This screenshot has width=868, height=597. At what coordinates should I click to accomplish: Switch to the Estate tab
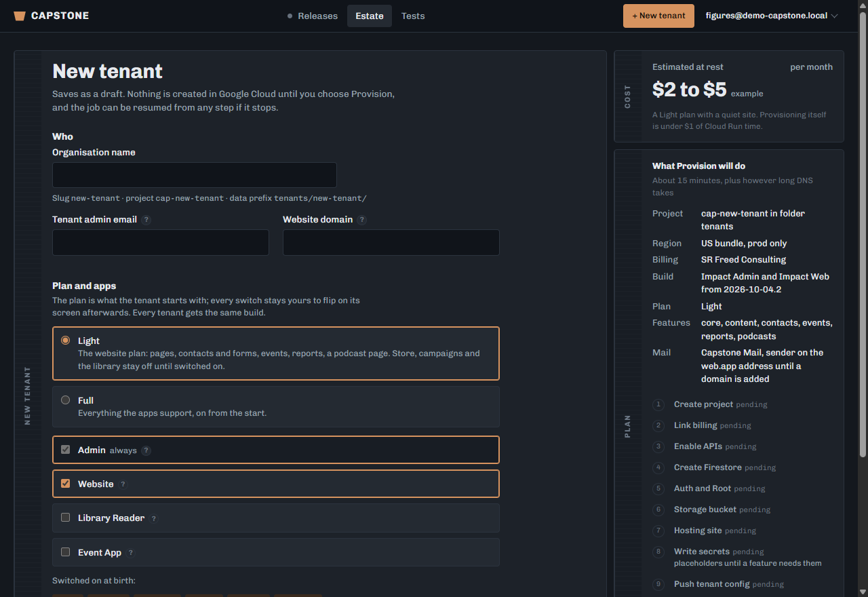[370, 16]
